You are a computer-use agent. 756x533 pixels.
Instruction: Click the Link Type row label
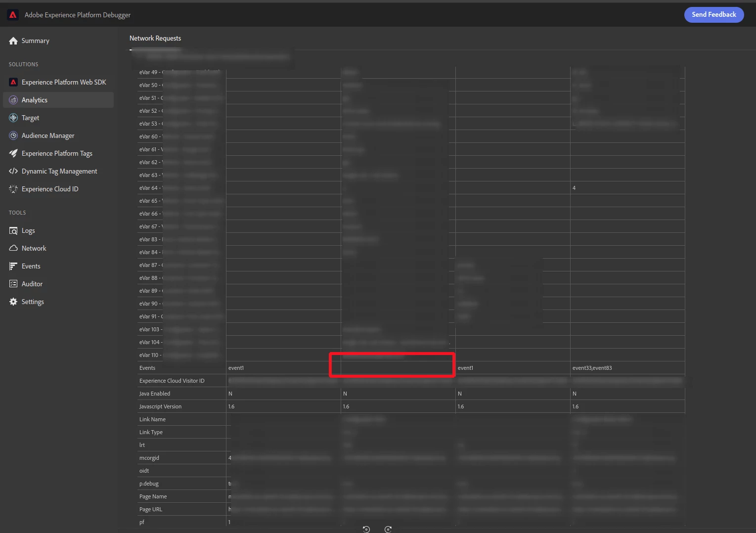pyautogui.click(x=151, y=432)
